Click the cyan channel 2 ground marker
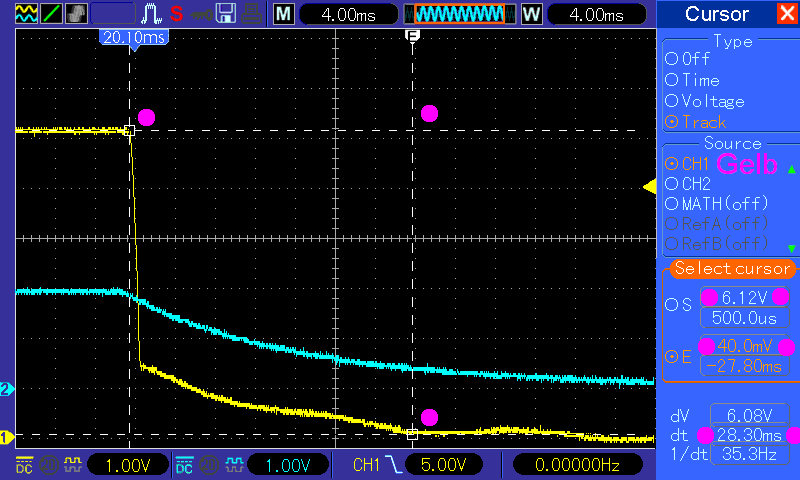This screenshot has height=480, width=800. click(7, 389)
